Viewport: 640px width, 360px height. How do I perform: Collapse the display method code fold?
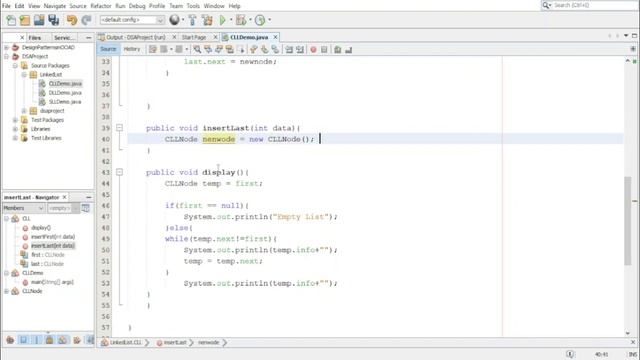pyautogui.click(x=120, y=172)
